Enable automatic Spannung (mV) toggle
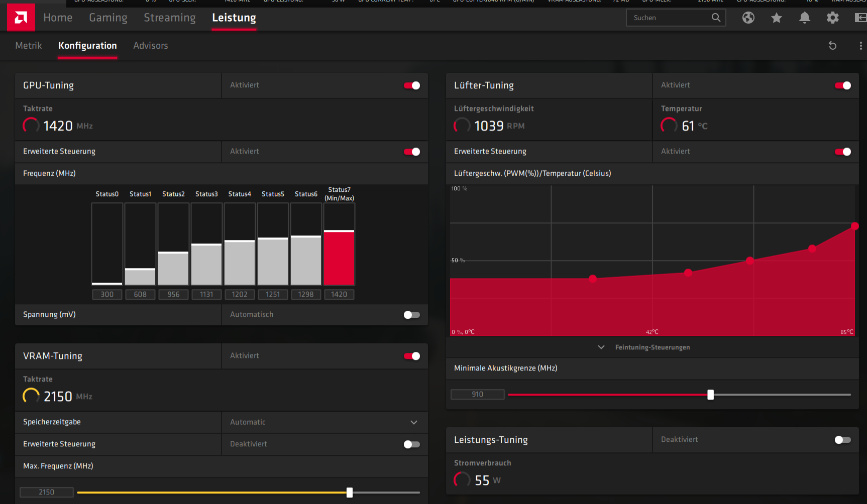Screen dimensions: 867x504 point(412,315)
